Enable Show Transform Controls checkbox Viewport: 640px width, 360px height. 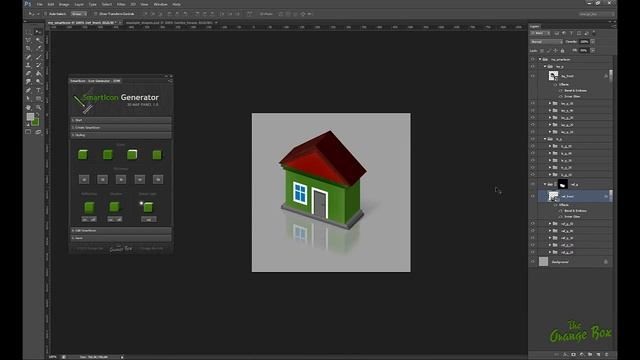tap(96, 13)
